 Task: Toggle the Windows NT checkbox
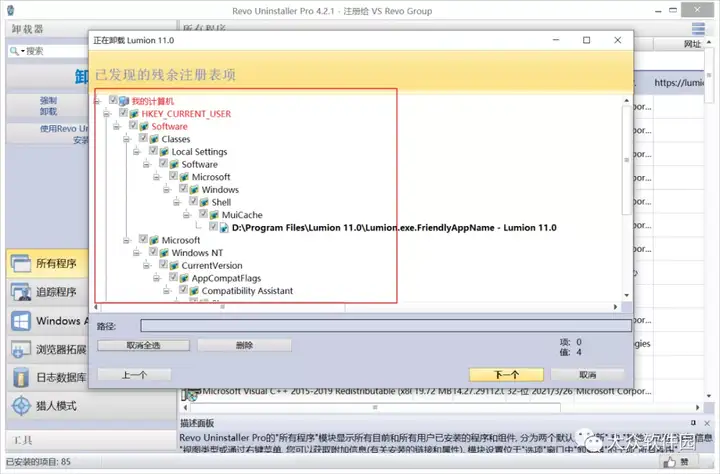tap(153, 252)
